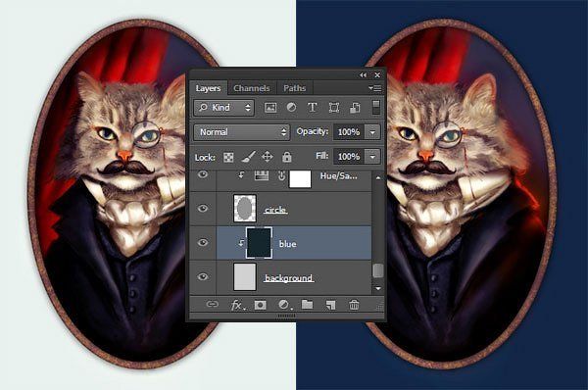The image size is (588, 390).
Task: Create a new group folder
Action: click(307, 304)
